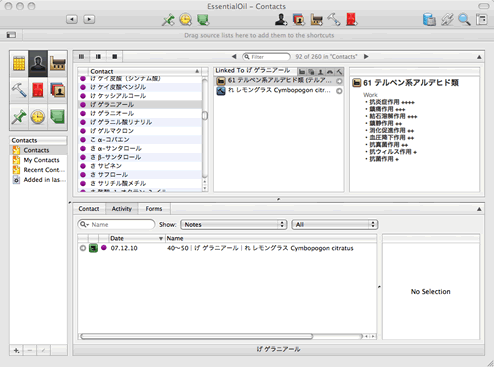The height and width of the screenshot is (367, 494).
Task: Click the red book toolbar icon
Action: (351, 20)
